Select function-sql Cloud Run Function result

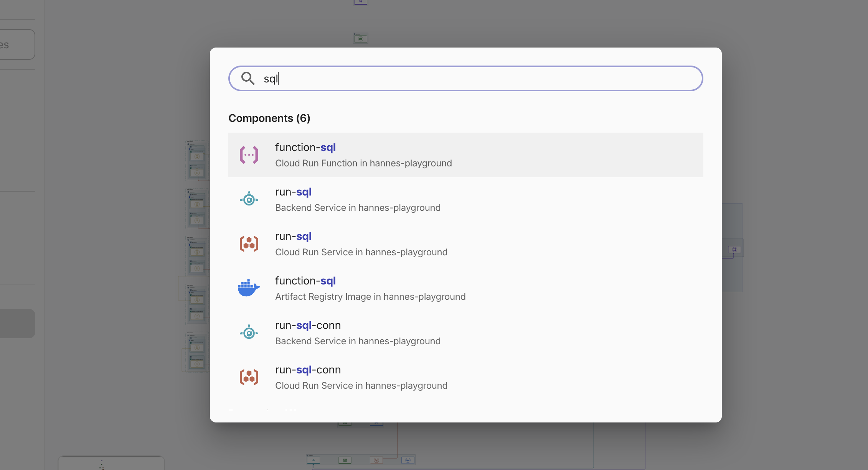click(x=465, y=155)
